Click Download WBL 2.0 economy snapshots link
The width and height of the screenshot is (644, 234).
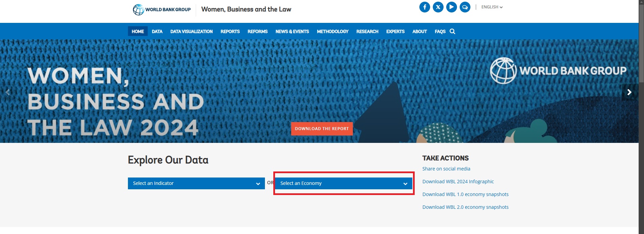point(465,207)
